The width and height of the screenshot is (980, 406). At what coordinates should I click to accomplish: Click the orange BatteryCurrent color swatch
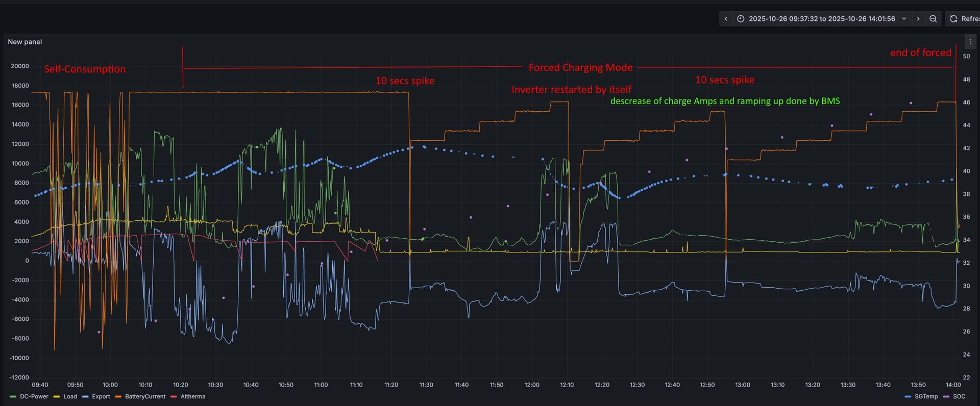118,397
